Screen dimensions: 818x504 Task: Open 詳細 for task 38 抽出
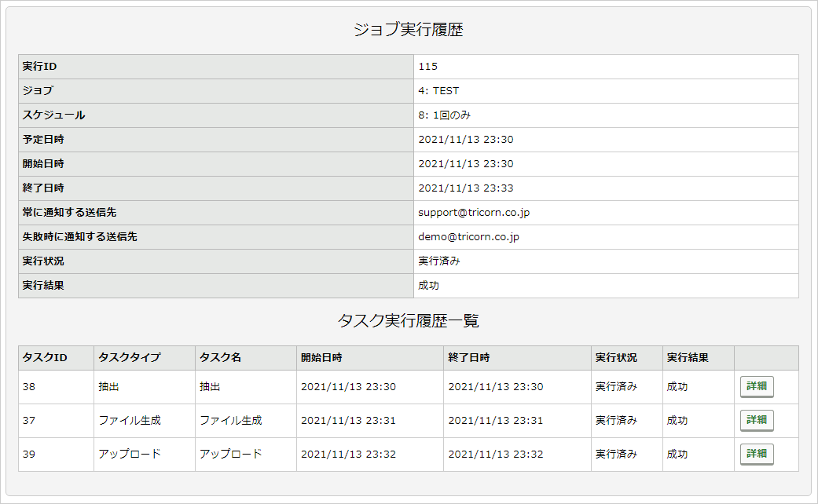(x=757, y=387)
